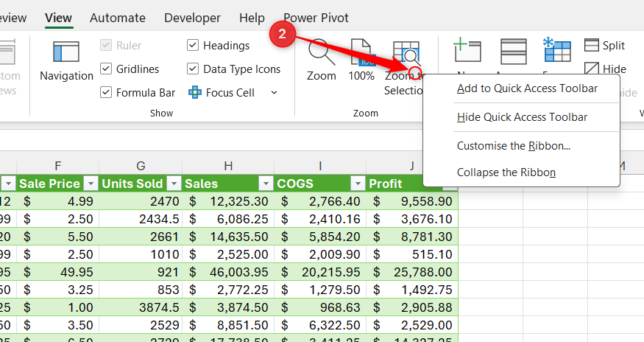
Task: Toggle the Ruler checkbox
Action: 106,45
